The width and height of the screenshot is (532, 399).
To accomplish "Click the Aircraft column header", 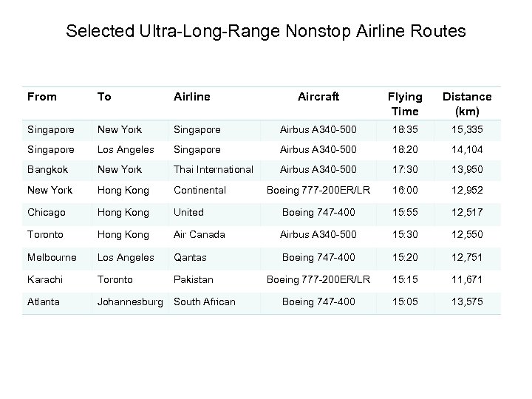I will [318, 97].
